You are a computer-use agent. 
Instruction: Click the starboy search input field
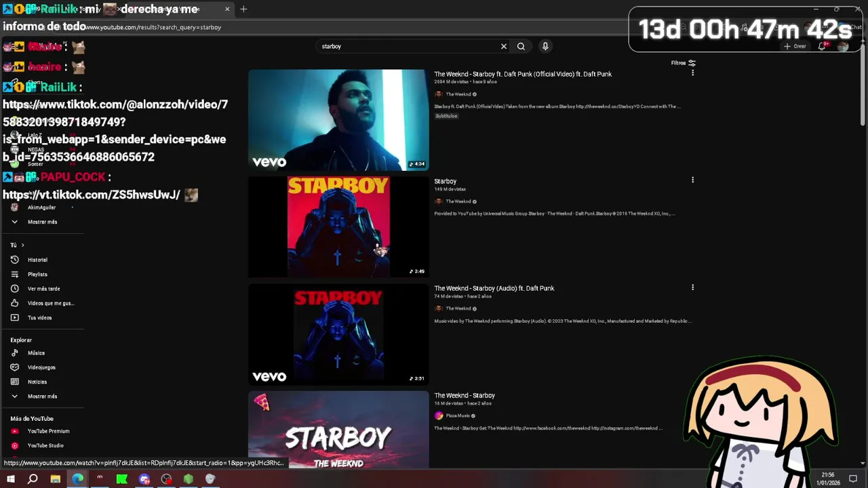coord(408,46)
